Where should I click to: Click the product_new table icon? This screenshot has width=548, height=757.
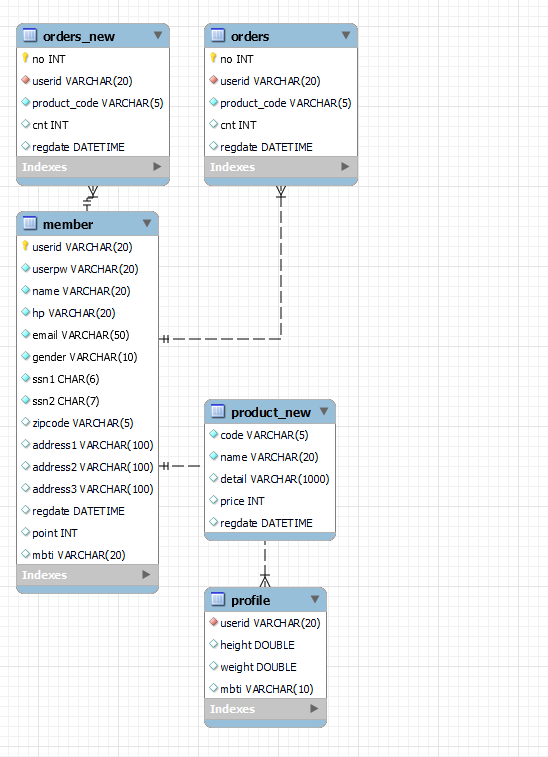(218, 411)
